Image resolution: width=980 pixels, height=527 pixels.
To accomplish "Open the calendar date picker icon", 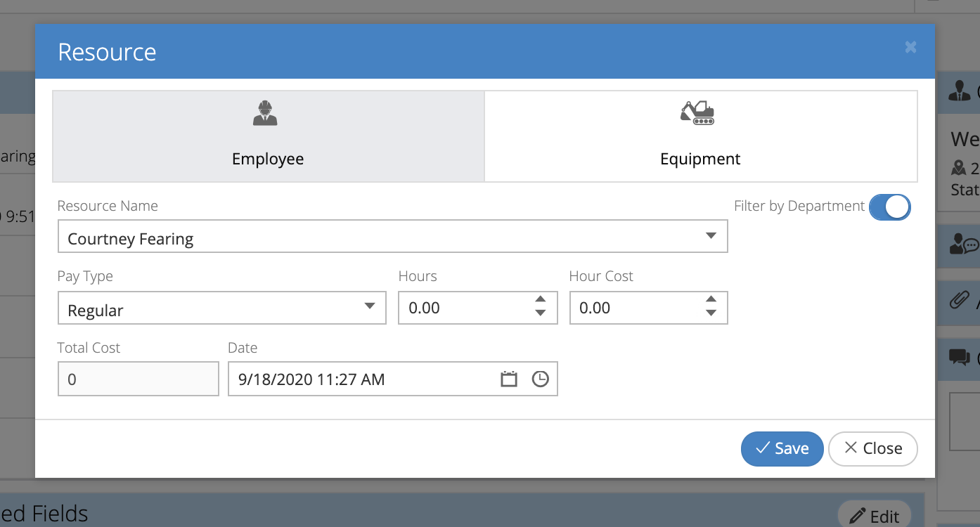I will (509, 379).
